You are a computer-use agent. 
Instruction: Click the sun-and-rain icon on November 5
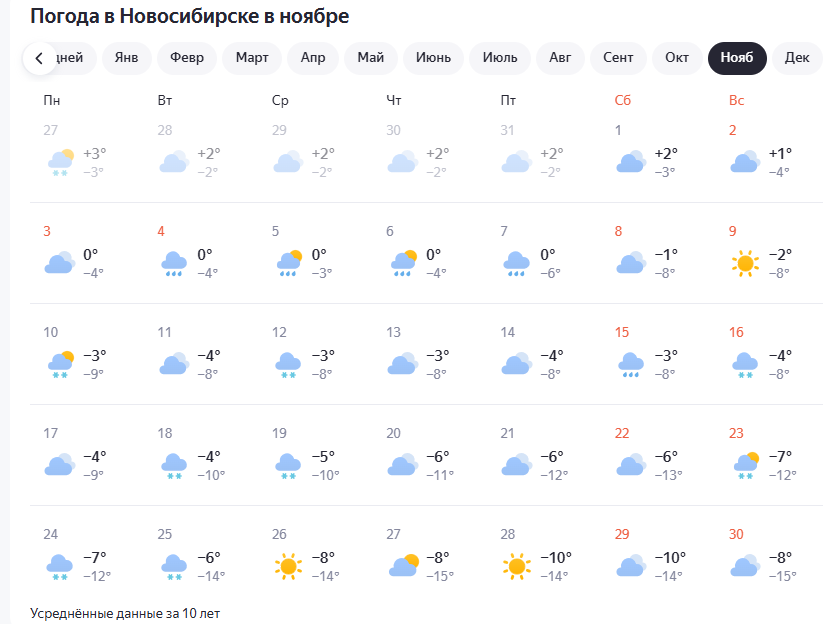(288, 263)
